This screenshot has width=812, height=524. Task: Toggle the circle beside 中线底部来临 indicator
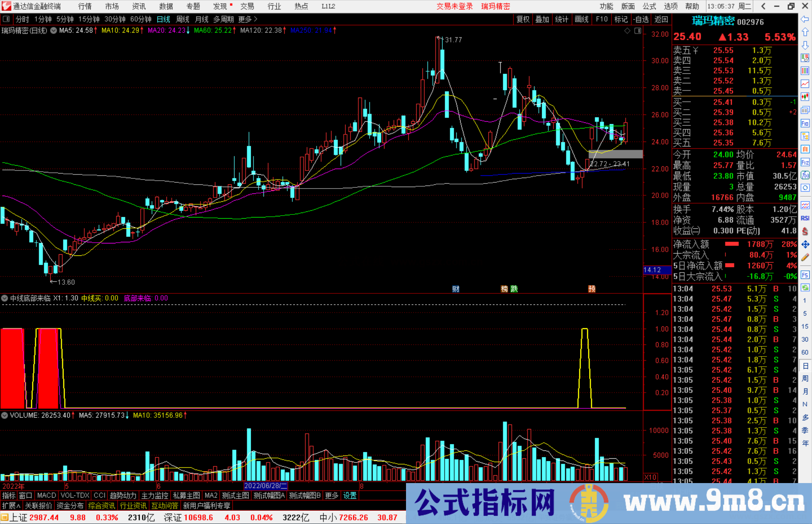click(x=5, y=298)
